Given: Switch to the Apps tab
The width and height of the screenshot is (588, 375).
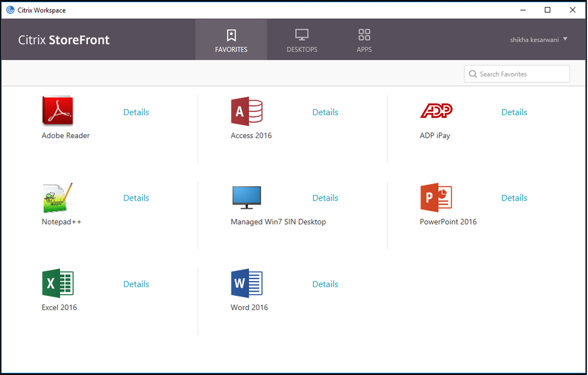Looking at the screenshot, I should coord(364,40).
